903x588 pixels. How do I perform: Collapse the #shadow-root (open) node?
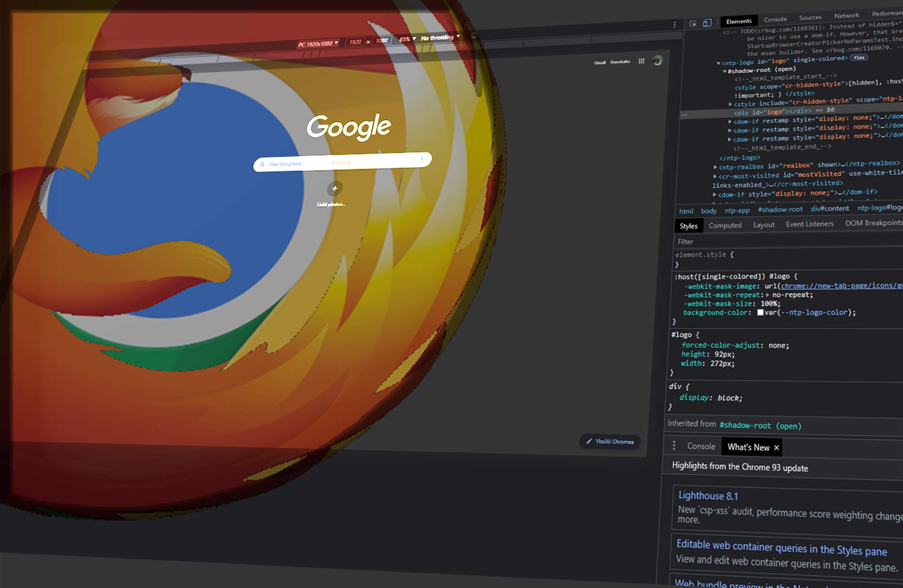[x=725, y=71]
